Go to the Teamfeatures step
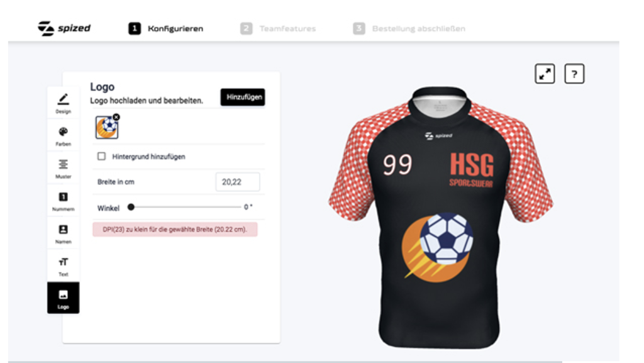Screen dimensions: 644x363 pos(279,28)
